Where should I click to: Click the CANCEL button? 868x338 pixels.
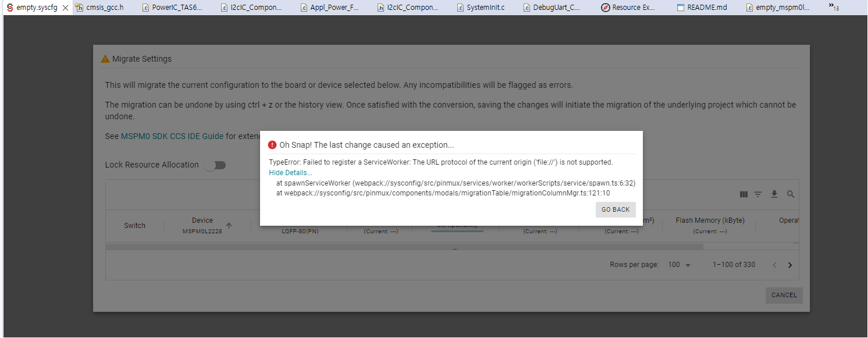tap(784, 295)
